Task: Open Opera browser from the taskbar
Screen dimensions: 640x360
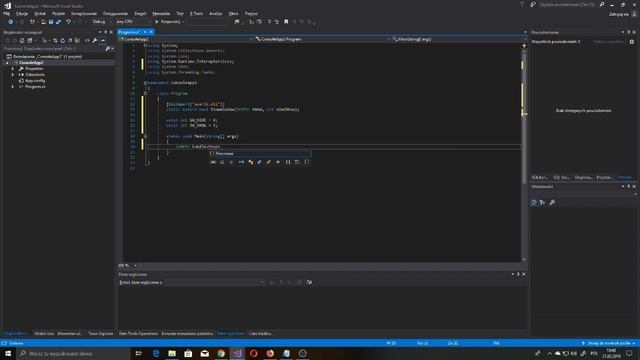Action: (253, 353)
